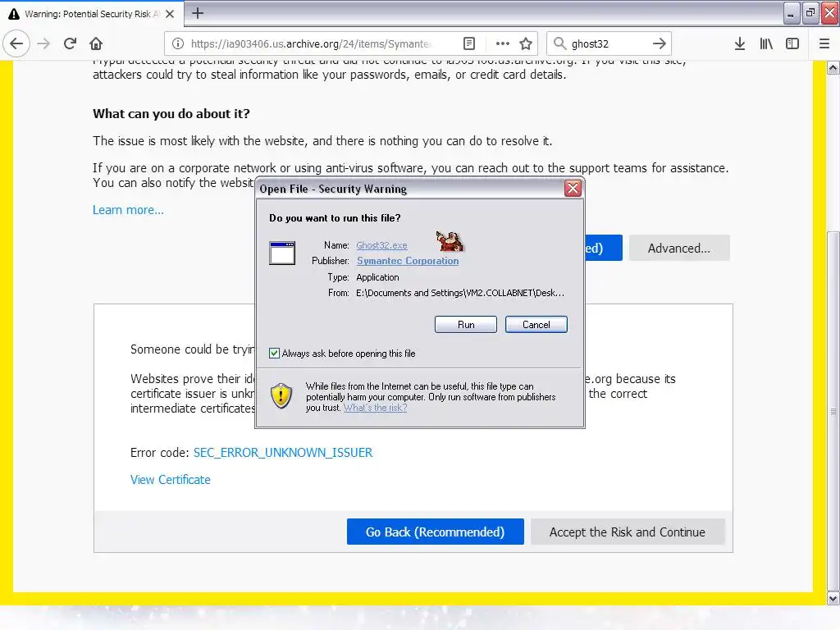840x630 pixels.
Task: Close the Warning: Potential Security Risk tab
Action: click(170, 14)
